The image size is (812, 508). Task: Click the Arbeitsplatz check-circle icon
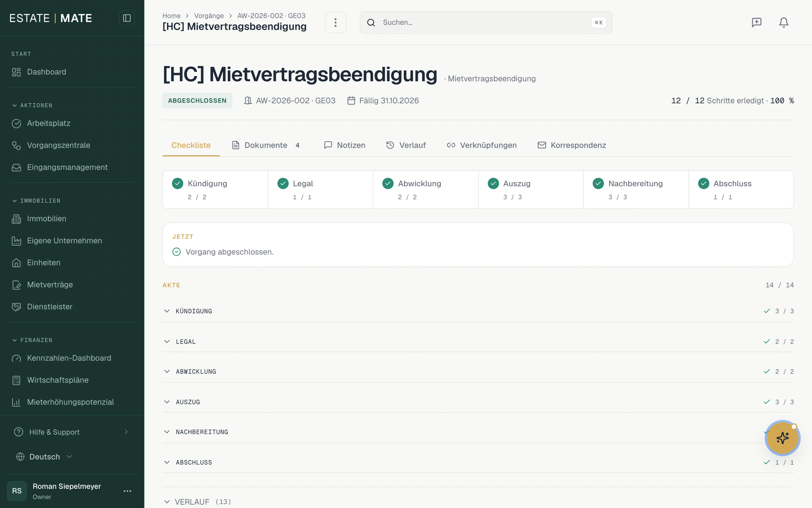[16, 123]
